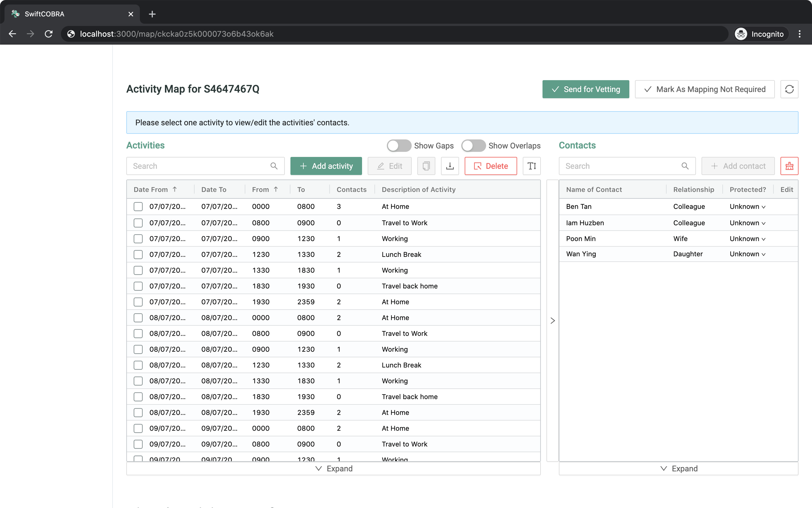Click the 08/07 Travel back home description
This screenshot has width=812, height=508.
click(409, 397)
